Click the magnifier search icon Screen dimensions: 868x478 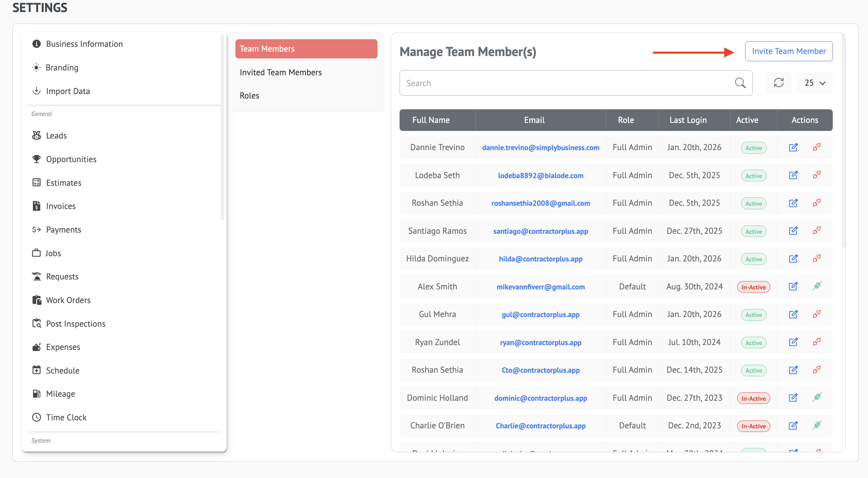tap(740, 83)
